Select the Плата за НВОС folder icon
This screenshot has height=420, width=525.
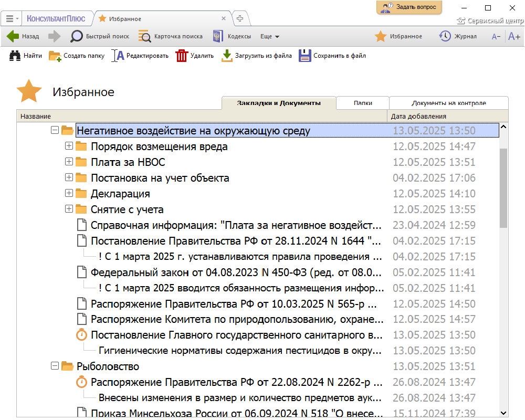click(81, 162)
